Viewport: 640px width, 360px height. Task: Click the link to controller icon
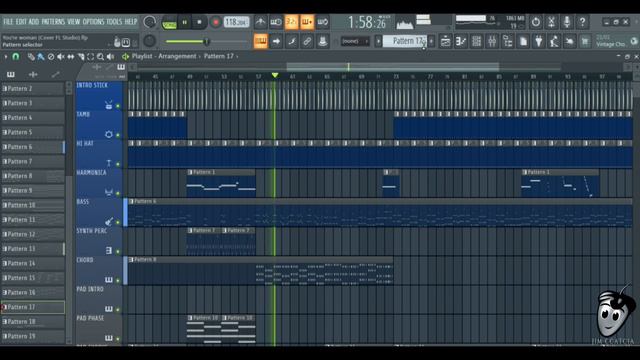tap(307, 41)
